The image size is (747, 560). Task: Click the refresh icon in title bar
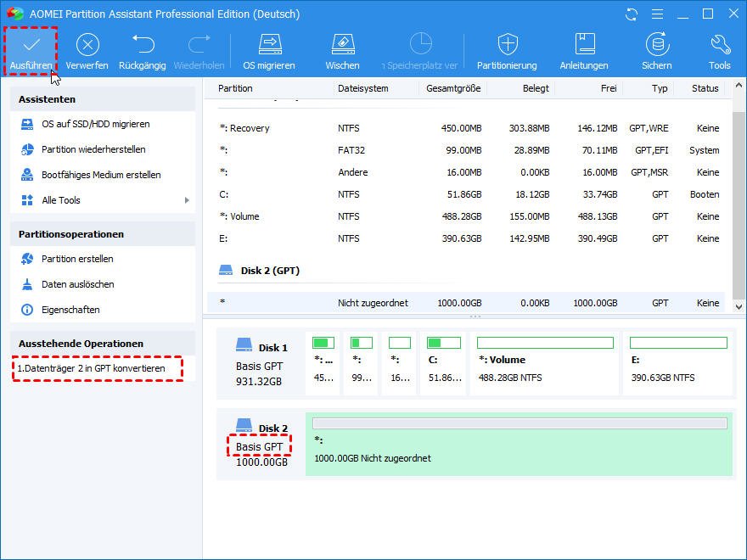[631, 14]
